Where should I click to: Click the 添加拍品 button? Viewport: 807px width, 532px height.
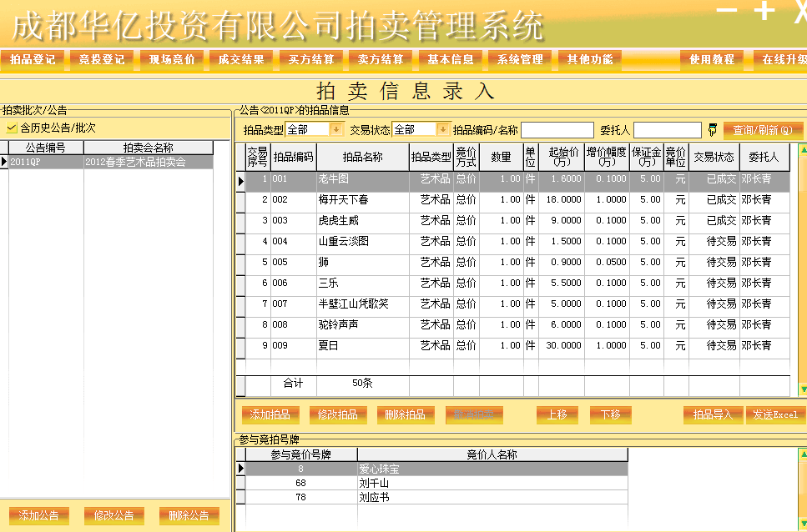click(270, 414)
